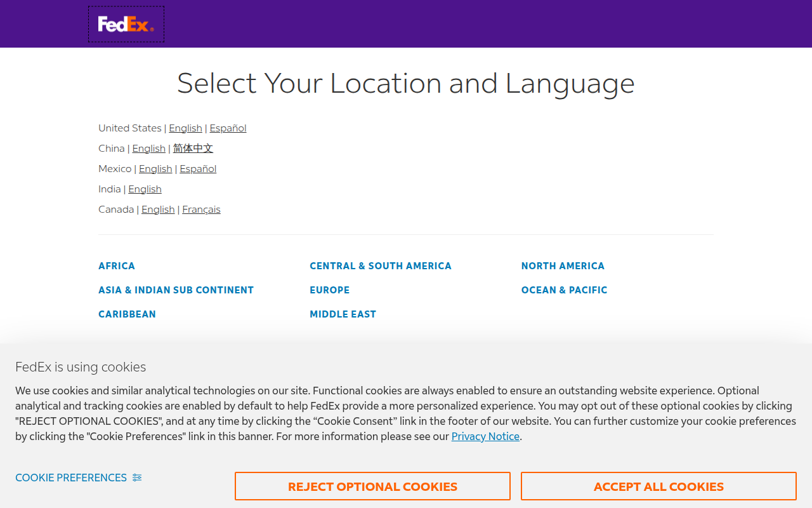Click the cookie preferences sliders icon
The width and height of the screenshot is (812, 508).
click(x=137, y=478)
